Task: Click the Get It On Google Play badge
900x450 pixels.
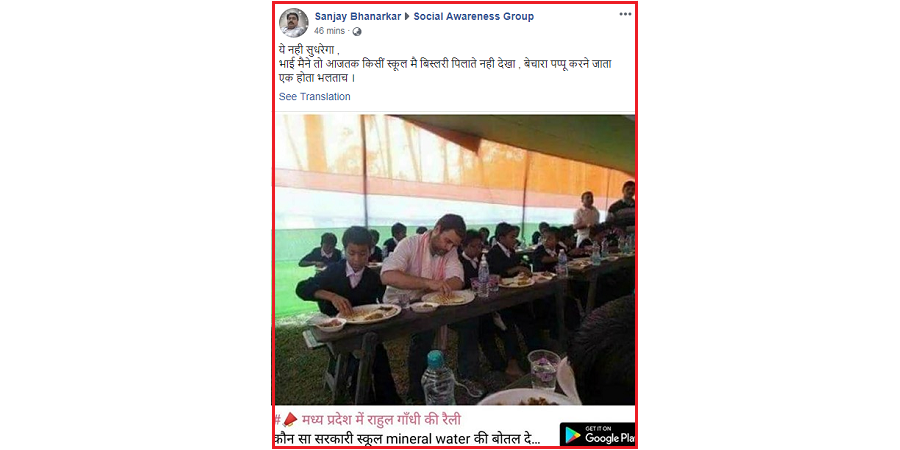Action: pyautogui.click(x=598, y=435)
